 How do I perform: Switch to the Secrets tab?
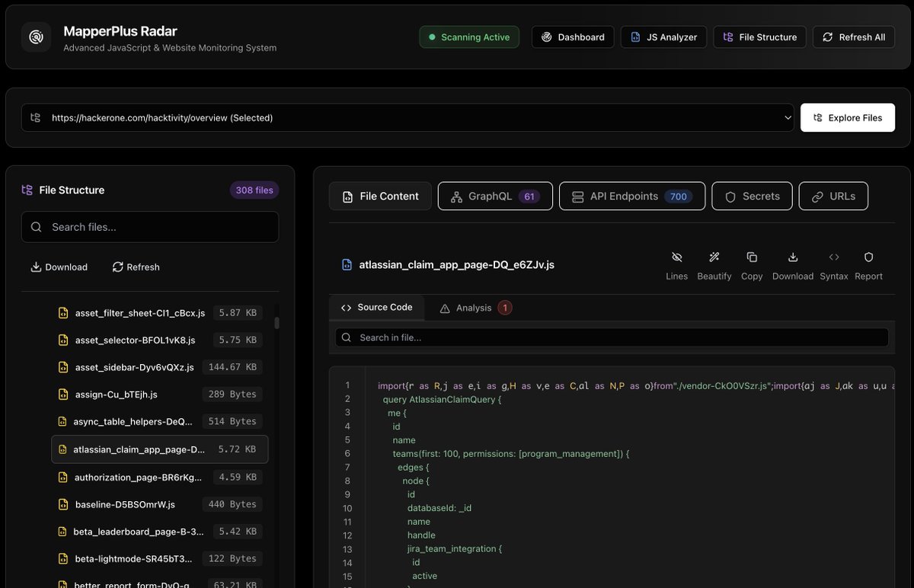[752, 196]
